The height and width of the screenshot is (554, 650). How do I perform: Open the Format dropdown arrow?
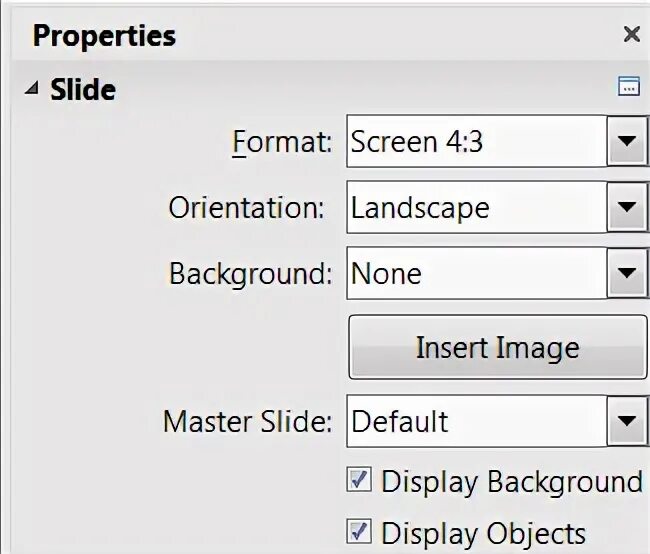click(626, 141)
